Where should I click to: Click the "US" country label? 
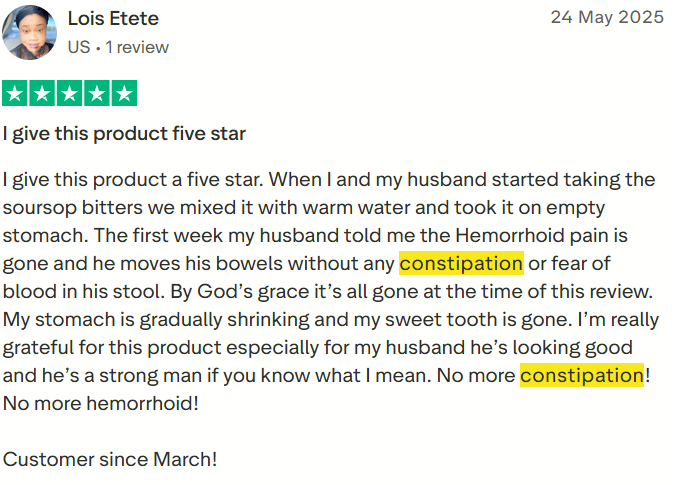click(x=78, y=47)
